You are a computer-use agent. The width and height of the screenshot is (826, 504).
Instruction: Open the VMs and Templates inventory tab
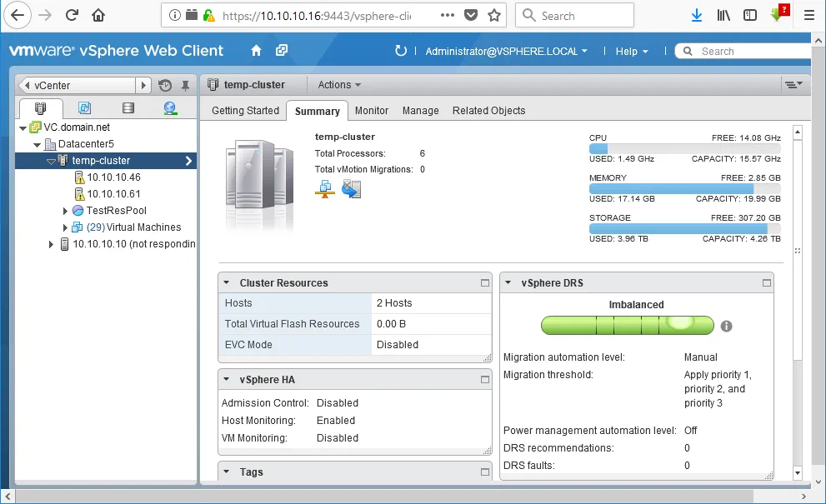pos(84,108)
